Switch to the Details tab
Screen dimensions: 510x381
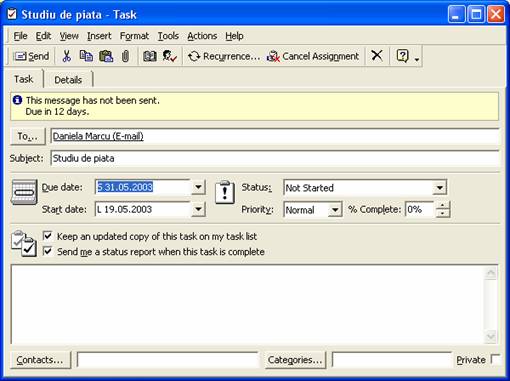coord(68,80)
